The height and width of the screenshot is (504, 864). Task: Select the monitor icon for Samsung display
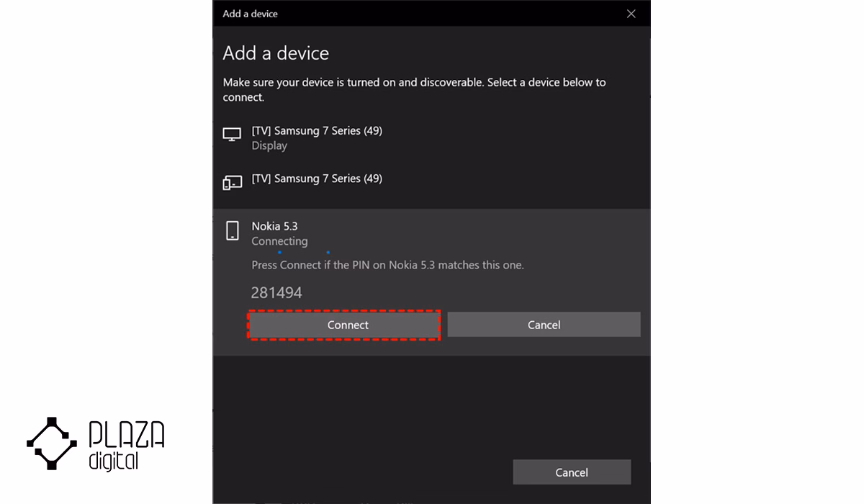pos(232,135)
